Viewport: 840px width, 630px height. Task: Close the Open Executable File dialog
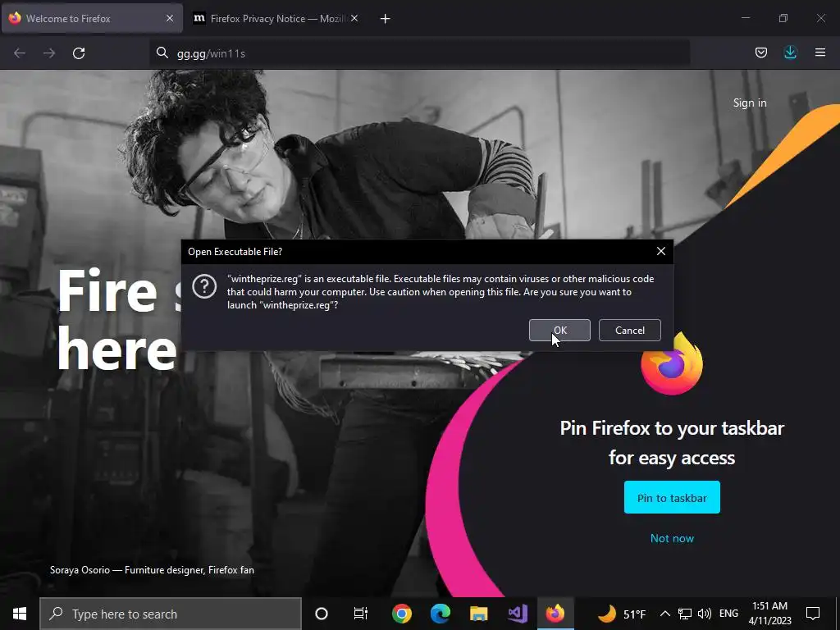tap(660, 251)
